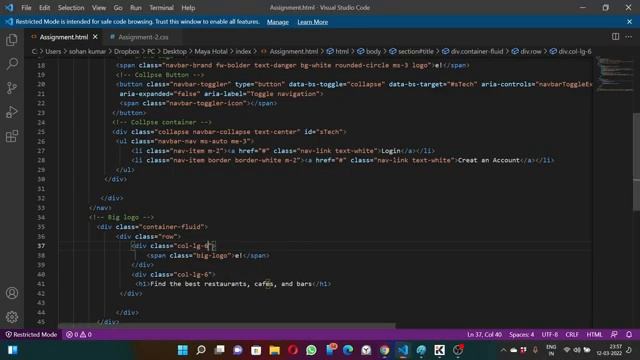
Task: Expand the Desktop breadcrumb folder
Action: [175, 51]
